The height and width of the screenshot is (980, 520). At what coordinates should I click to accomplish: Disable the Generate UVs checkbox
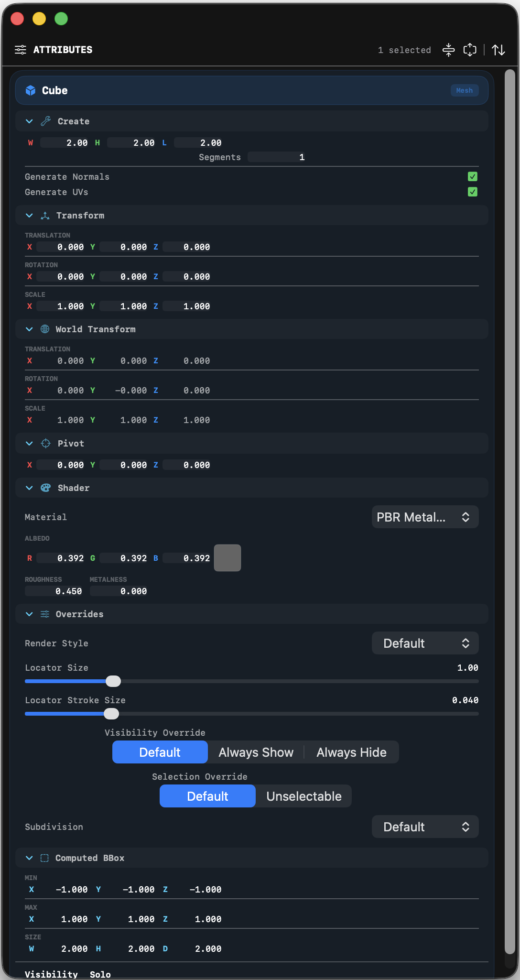pos(473,192)
